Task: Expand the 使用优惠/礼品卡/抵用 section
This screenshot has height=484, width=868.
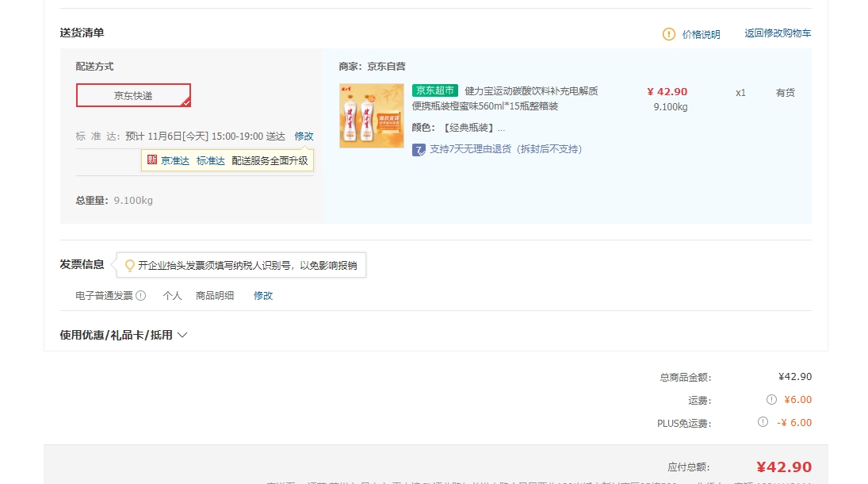Action: point(124,335)
